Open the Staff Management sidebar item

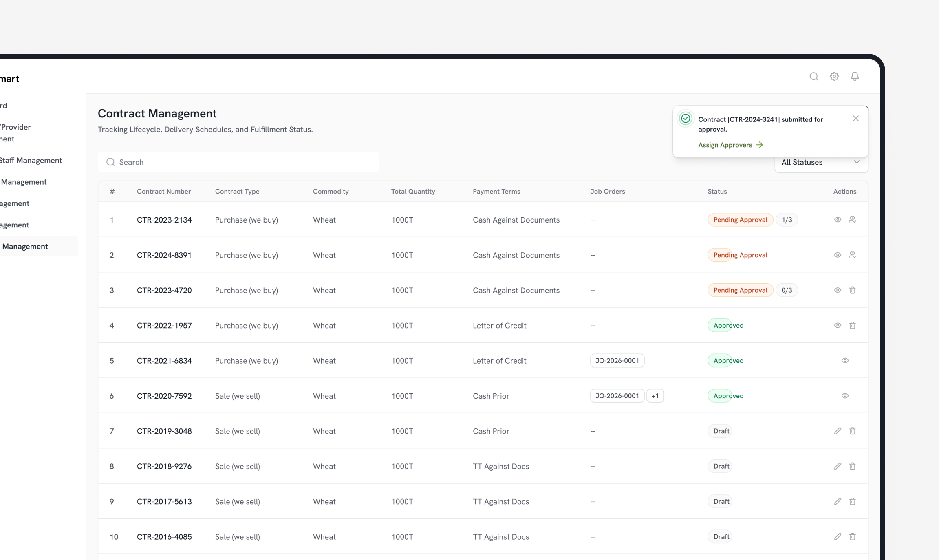(x=31, y=161)
